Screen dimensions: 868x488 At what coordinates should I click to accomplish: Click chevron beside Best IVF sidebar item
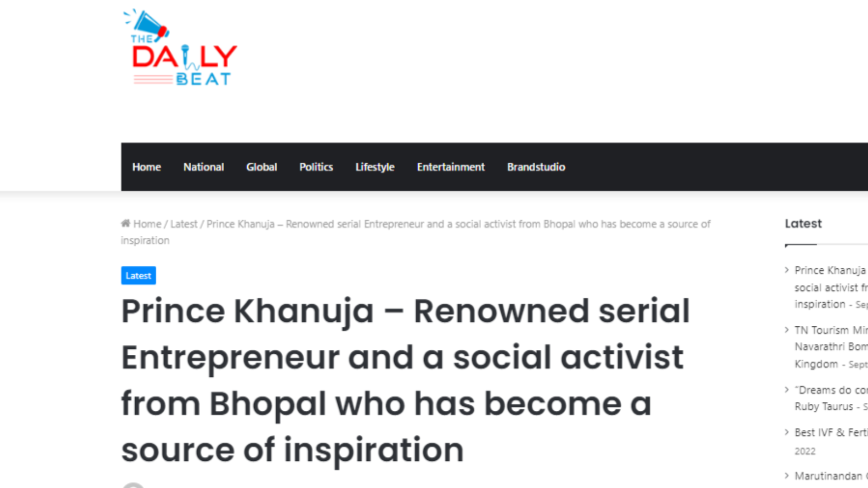point(787,432)
